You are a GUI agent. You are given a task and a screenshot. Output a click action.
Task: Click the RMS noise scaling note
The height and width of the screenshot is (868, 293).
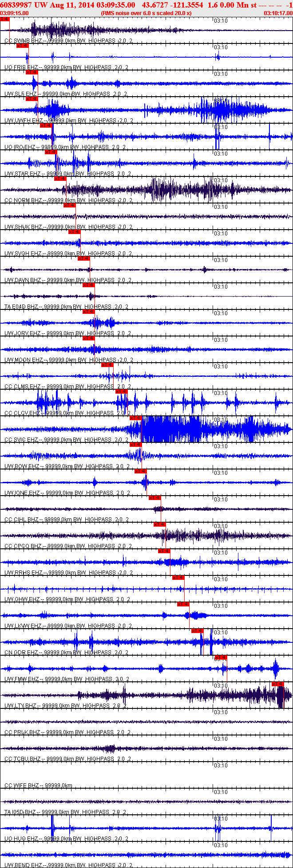146,13
